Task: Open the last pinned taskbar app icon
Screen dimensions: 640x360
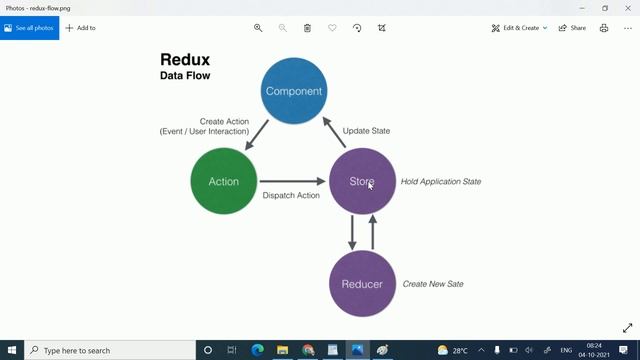Action: coord(382,350)
